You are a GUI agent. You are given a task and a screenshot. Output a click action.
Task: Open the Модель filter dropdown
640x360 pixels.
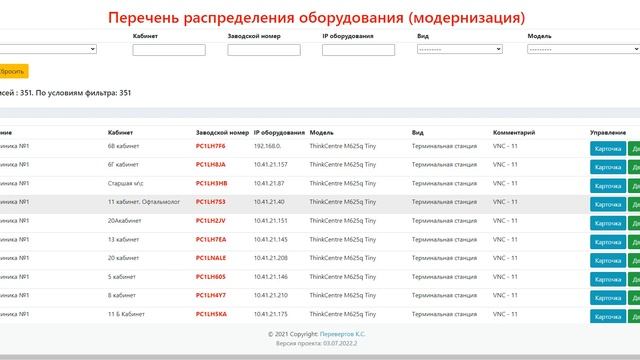[x=584, y=49]
